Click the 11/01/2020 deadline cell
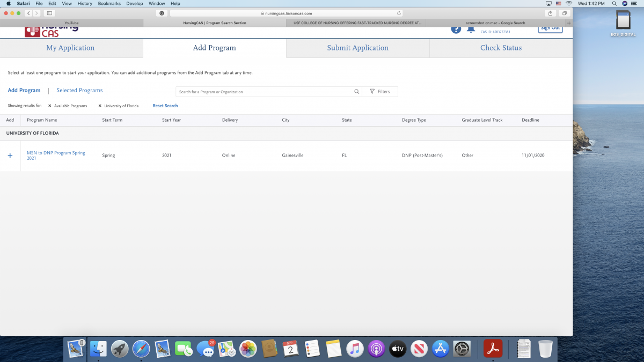This screenshot has height=362, width=644. pyautogui.click(x=533, y=156)
